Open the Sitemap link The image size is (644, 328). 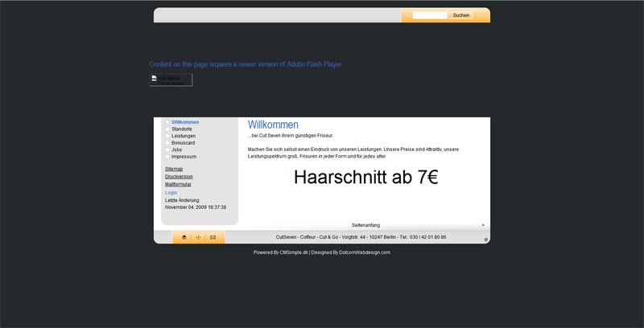pos(174,169)
